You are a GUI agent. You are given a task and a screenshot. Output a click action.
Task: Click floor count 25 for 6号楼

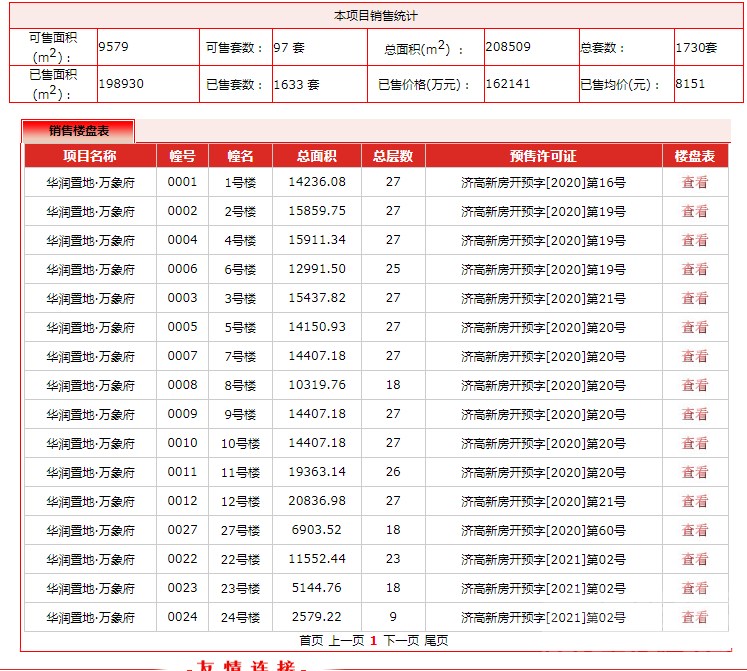tap(393, 269)
